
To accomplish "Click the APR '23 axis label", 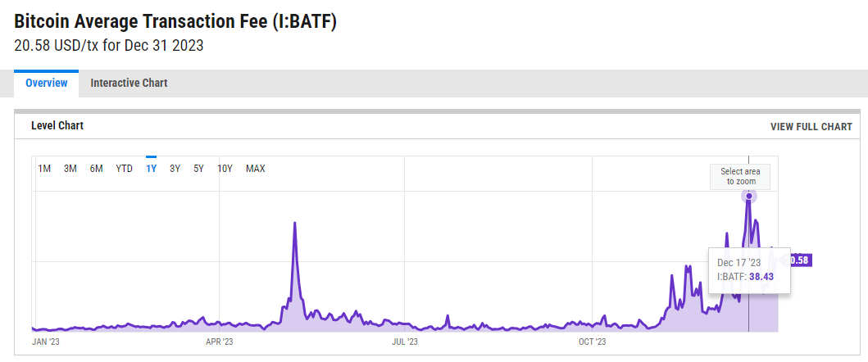I will point(219,342).
